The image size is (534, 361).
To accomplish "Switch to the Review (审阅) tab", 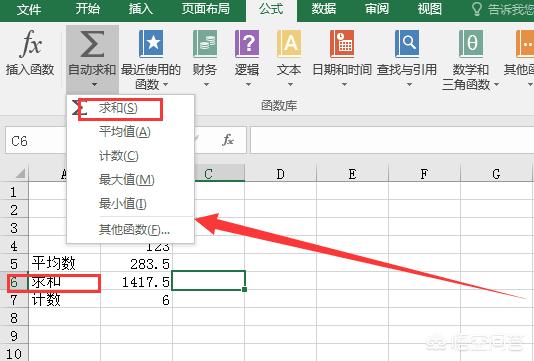I will point(377,9).
